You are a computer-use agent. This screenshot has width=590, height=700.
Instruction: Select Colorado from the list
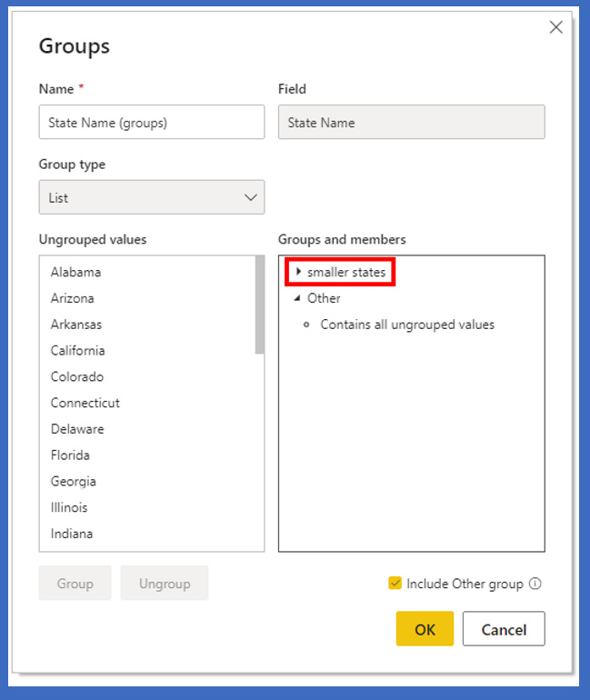77,376
